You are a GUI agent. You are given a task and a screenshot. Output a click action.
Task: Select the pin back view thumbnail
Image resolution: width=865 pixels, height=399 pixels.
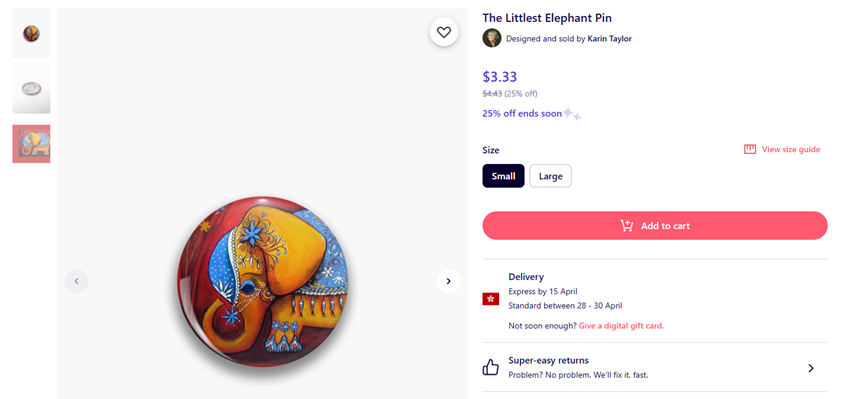tap(31, 89)
